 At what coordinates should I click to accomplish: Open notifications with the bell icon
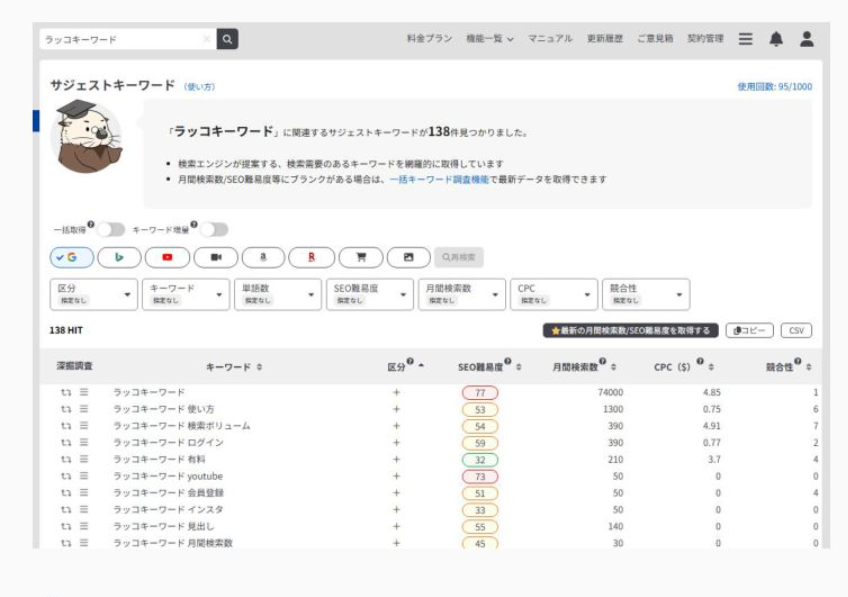click(x=776, y=39)
